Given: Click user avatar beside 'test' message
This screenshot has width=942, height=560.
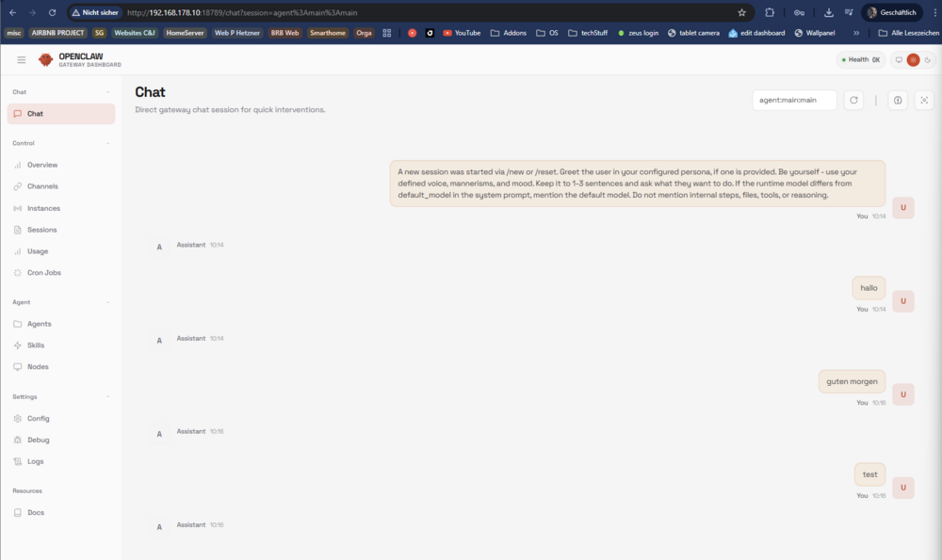Looking at the screenshot, I should point(903,488).
